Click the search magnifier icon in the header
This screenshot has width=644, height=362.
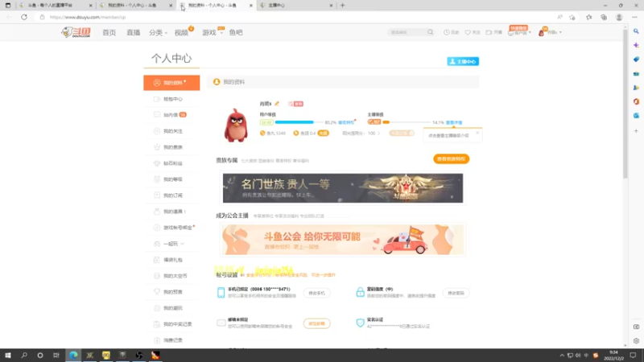coord(430,32)
